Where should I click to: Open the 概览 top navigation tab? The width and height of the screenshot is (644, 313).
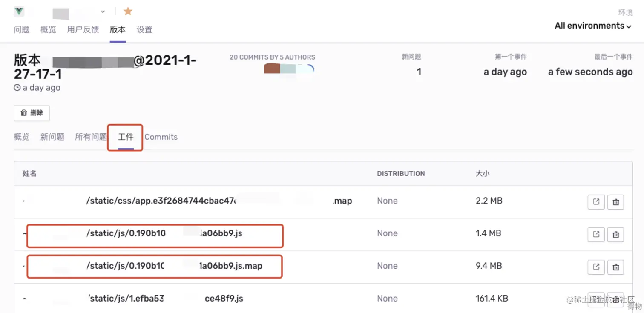coord(48,29)
